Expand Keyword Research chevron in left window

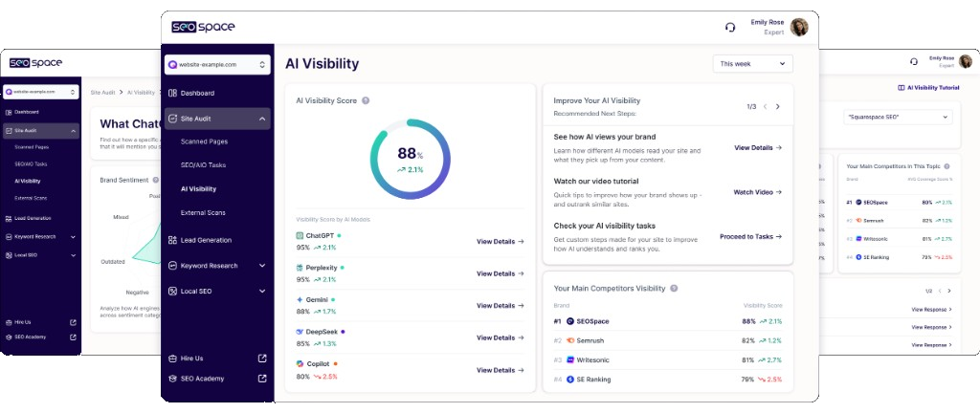pyautogui.click(x=73, y=237)
